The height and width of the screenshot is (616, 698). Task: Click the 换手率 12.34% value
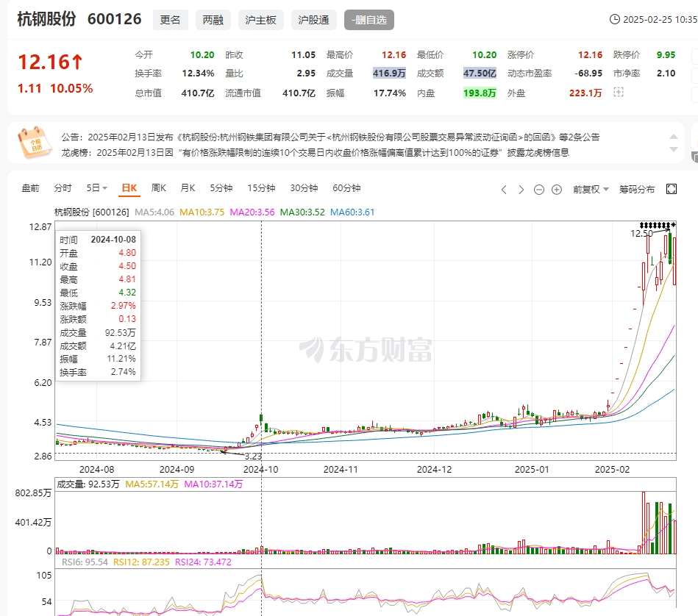[198, 73]
